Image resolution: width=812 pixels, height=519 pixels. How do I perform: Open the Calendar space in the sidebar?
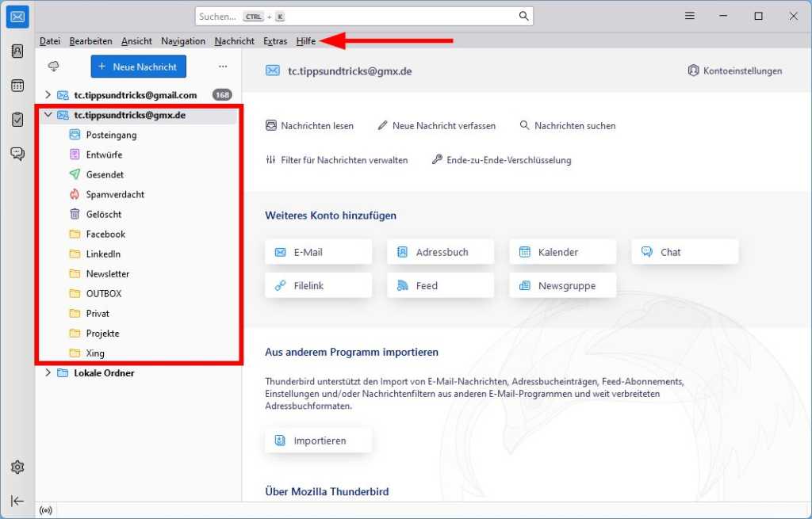[17, 85]
